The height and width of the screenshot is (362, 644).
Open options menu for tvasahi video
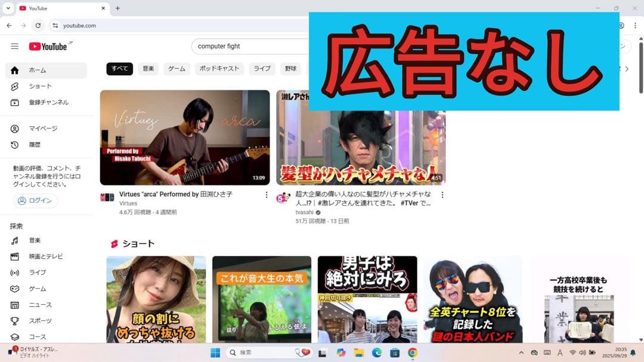click(442, 195)
